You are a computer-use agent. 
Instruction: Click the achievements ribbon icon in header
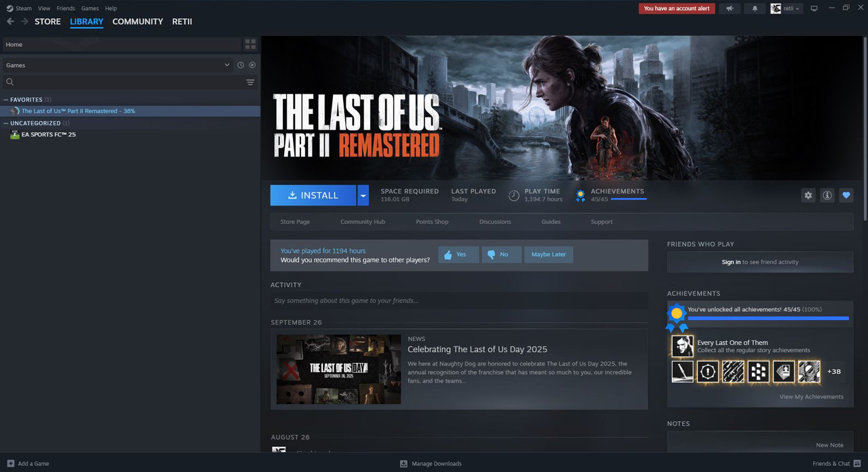pyautogui.click(x=580, y=195)
